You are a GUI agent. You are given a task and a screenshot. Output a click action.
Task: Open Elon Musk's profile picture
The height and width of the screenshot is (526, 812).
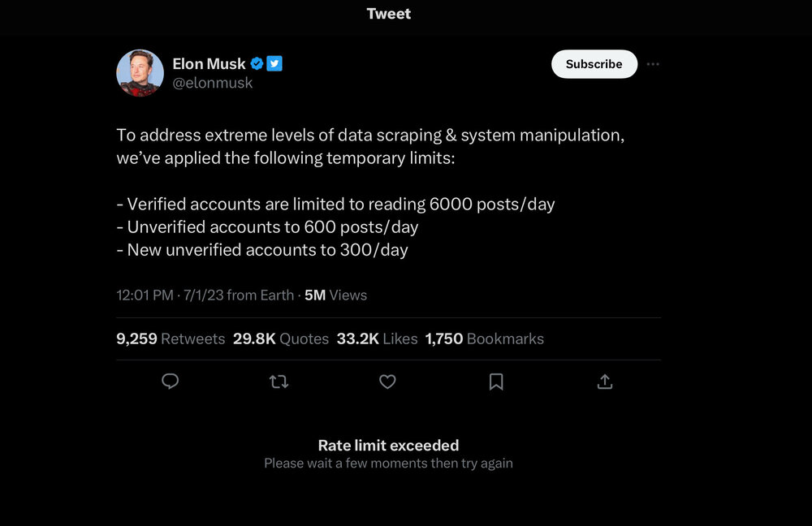coord(140,72)
